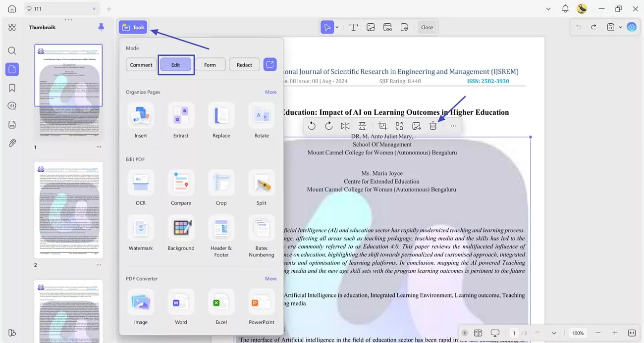The height and width of the screenshot is (343, 644).
Task: Select the Thumbnails page icon in sidebar
Action: pos(12,69)
